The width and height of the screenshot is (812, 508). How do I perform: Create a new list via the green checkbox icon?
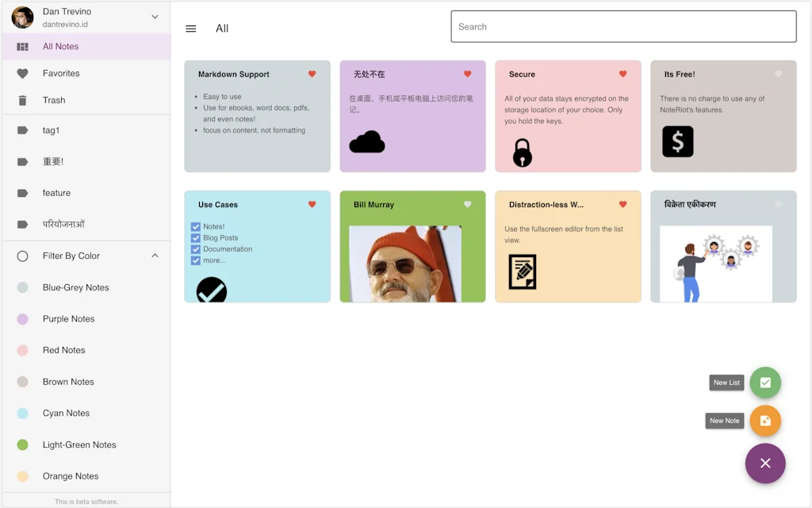tap(764, 383)
